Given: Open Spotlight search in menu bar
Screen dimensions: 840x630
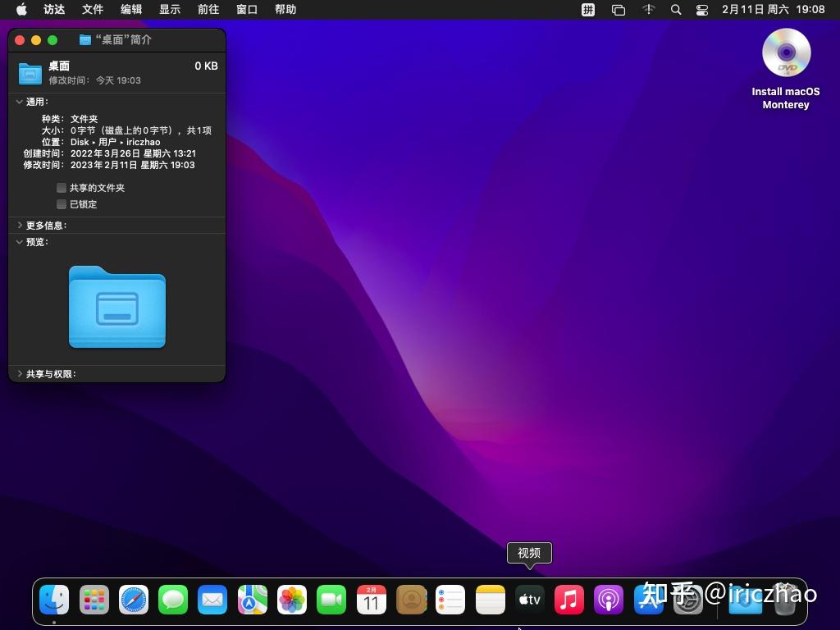Looking at the screenshot, I should (676, 10).
